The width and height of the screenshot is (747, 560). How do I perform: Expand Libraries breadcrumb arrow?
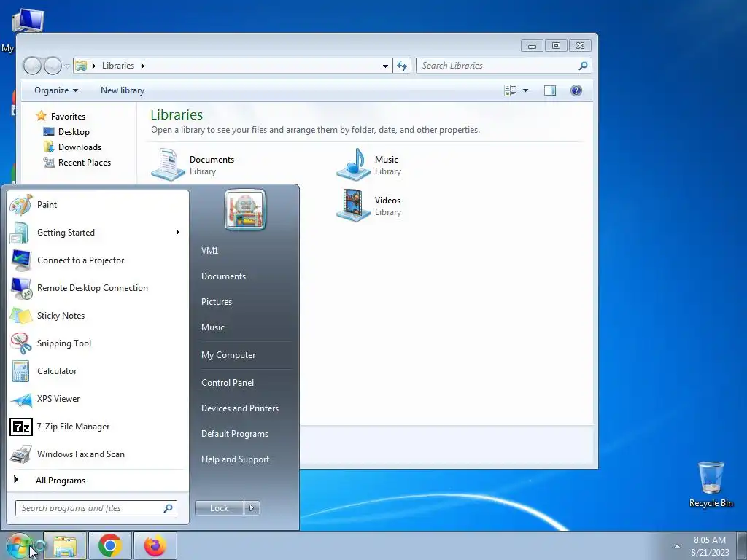142,66
